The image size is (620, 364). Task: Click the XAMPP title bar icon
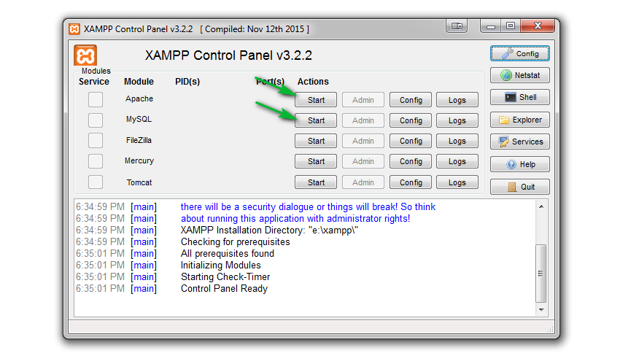coord(74,29)
